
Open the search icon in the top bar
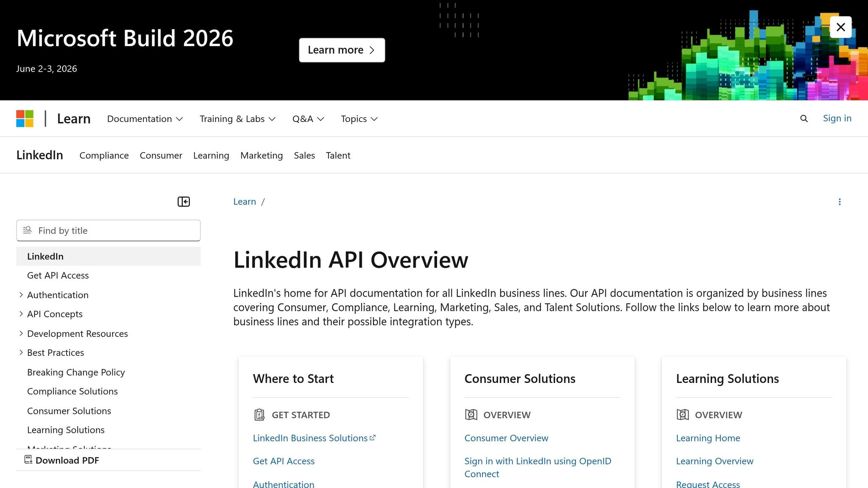pyautogui.click(x=804, y=119)
